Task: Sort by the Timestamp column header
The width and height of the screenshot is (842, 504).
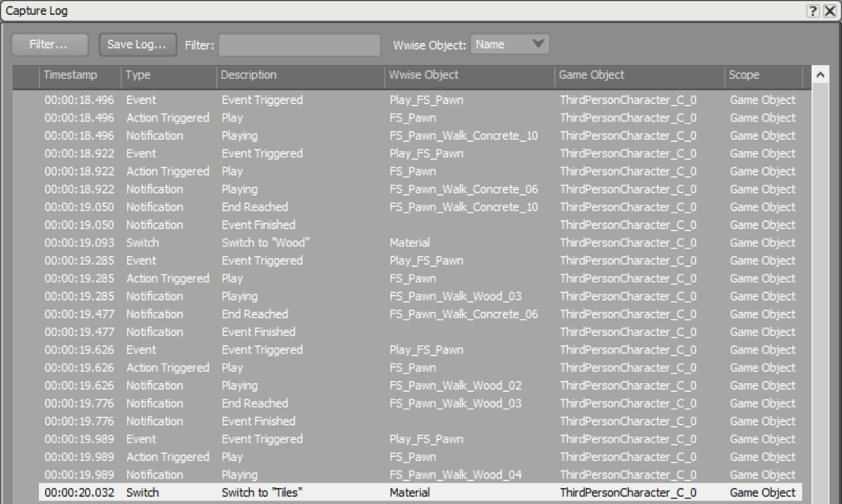Action: tap(80, 75)
